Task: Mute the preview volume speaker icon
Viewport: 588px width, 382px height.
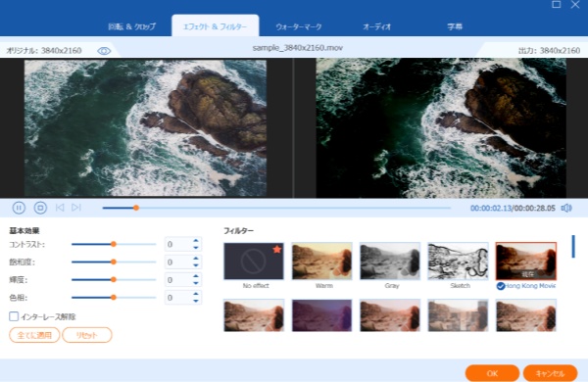Action: pos(566,208)
